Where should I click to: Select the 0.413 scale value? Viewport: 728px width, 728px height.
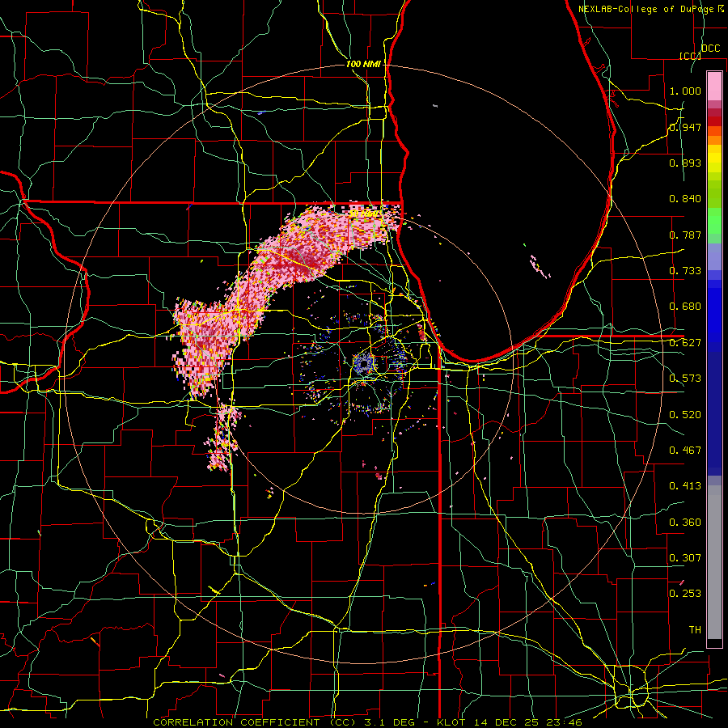[685, 486]
